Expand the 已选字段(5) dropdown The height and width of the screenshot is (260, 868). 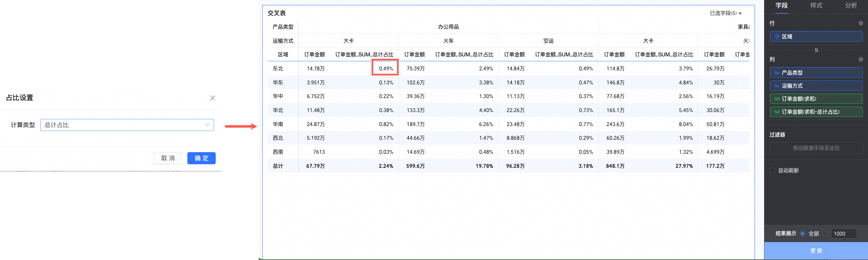[x=726, y=13]
